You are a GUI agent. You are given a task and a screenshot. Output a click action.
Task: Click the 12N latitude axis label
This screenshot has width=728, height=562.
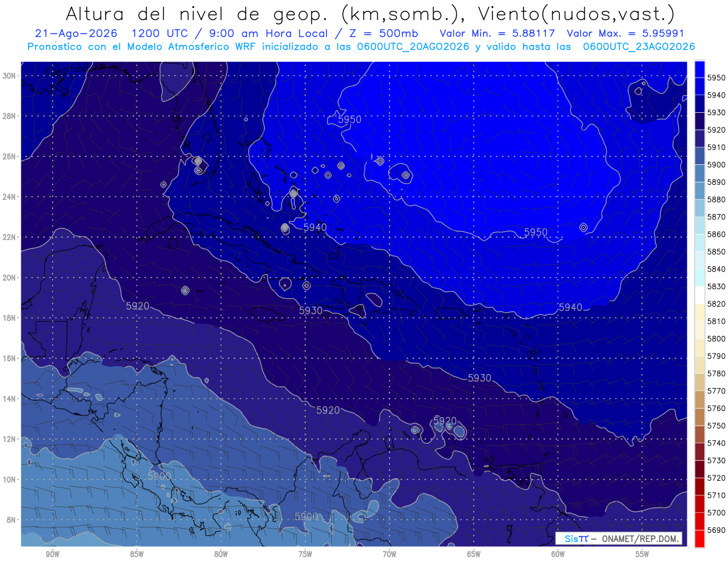coord(10,439)
